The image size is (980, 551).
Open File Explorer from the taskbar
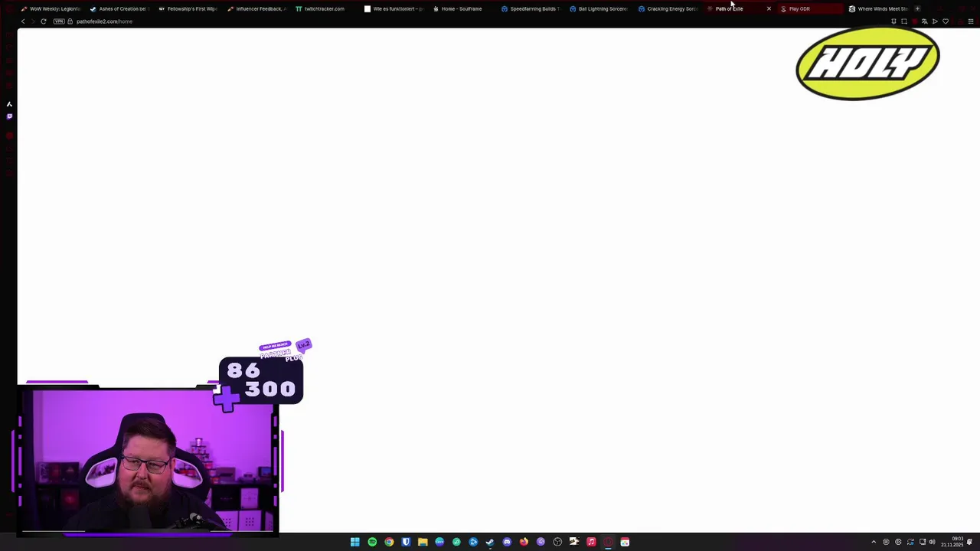pyautogui.click(x=423, y=542)
